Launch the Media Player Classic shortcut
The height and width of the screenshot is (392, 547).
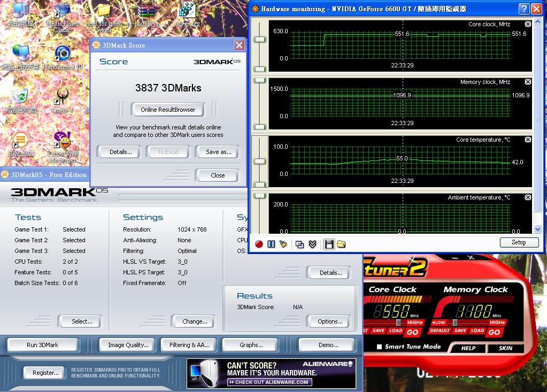pyautogui.click(x=63, y=17)
